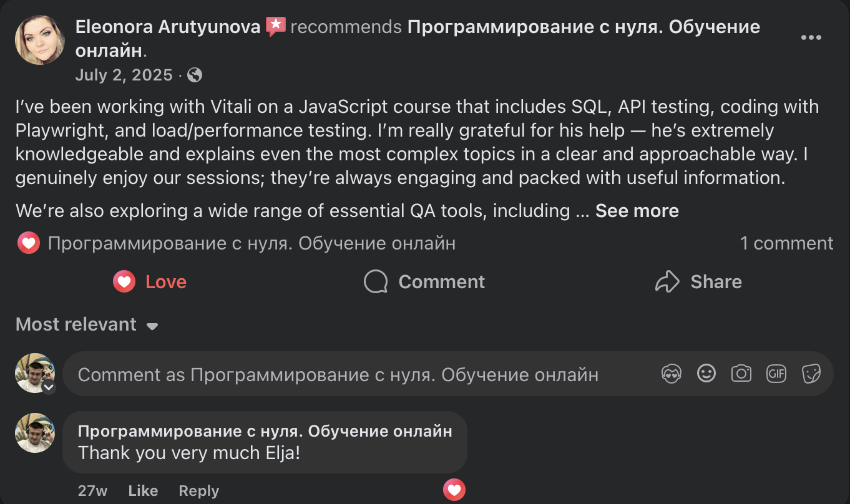Image resolution: width=850 pixels, height=504 pixels.
Task: Toggle the Love reaction count badge
Action: tap(28, 243)
